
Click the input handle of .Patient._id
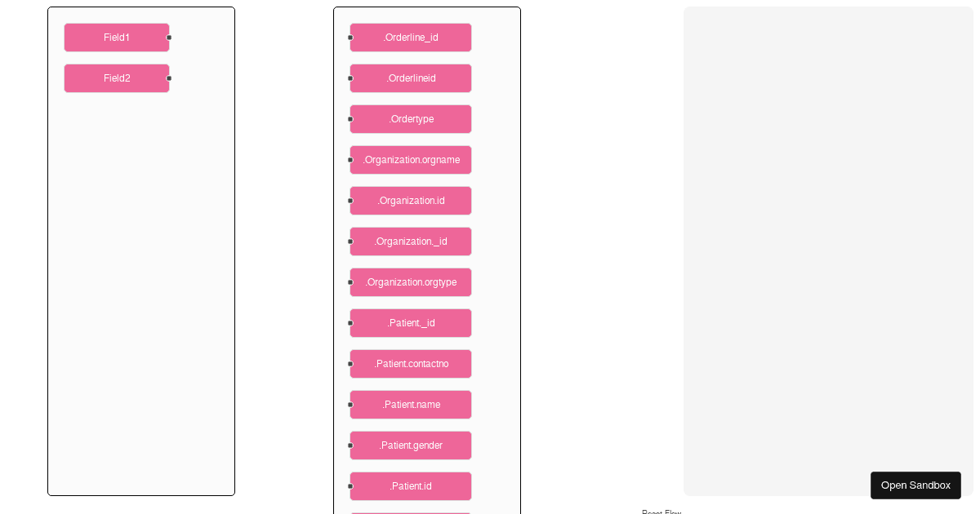coord(350,323)
